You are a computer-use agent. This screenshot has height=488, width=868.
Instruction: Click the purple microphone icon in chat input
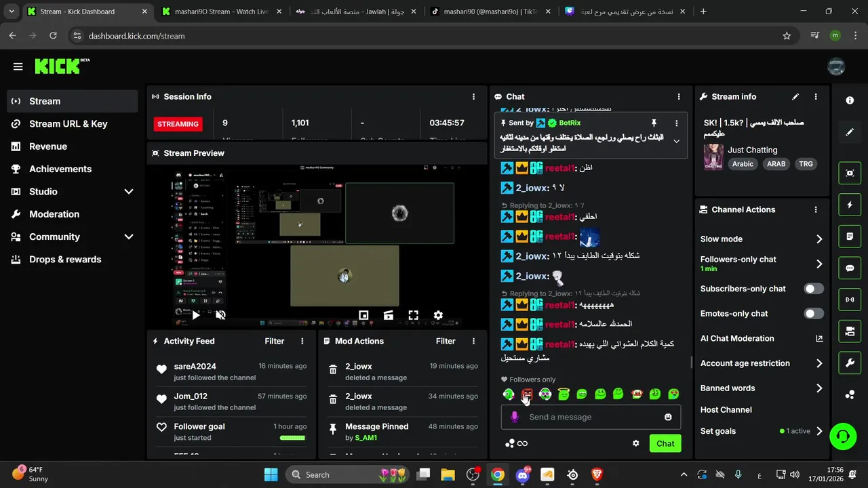pyautogui.click(x=515, y=417)
